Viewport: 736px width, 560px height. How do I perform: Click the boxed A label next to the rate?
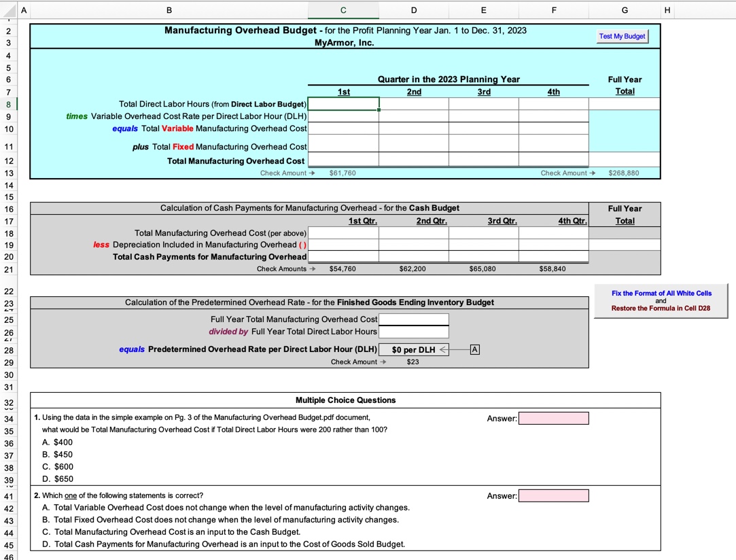coord(474,349)
